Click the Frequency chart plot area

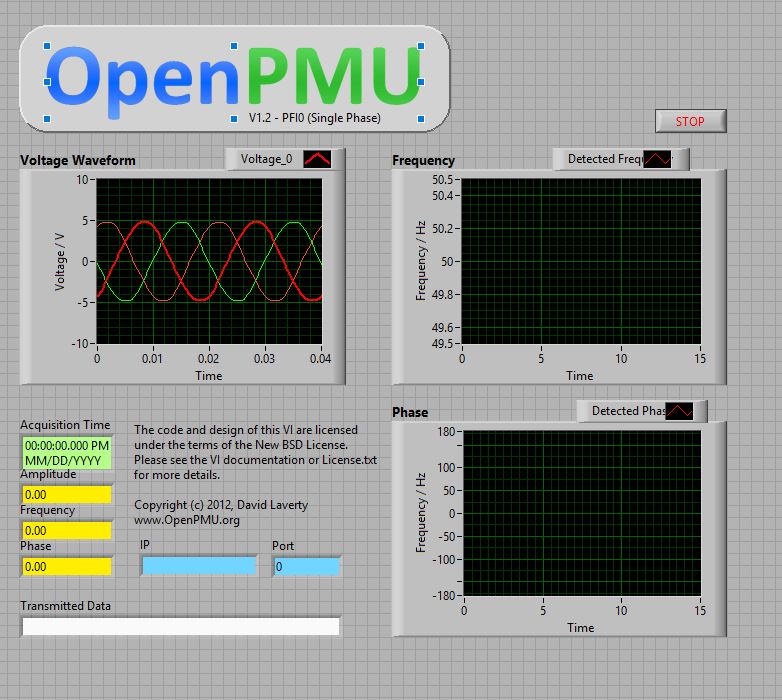(x=581, y=261)
